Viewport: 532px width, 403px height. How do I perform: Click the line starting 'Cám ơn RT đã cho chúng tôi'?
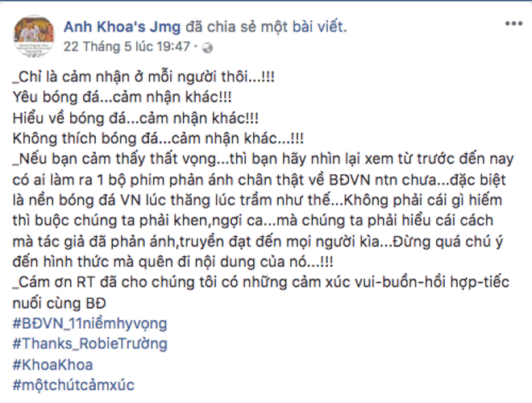tap(261, 282)
